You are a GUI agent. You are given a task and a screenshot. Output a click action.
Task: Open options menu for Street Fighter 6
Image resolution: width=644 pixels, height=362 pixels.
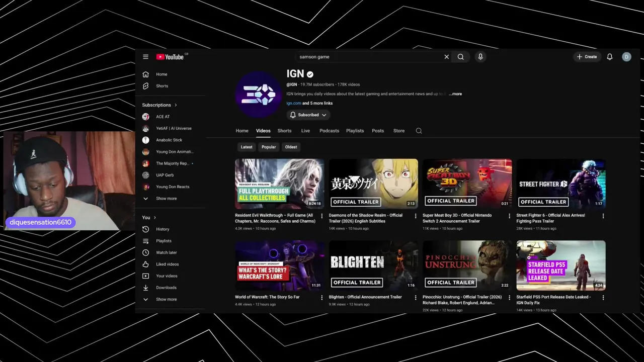[x=603, y=216]
